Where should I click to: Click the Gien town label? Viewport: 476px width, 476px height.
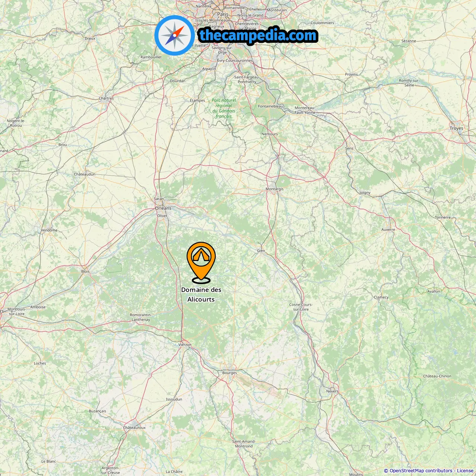261,251
